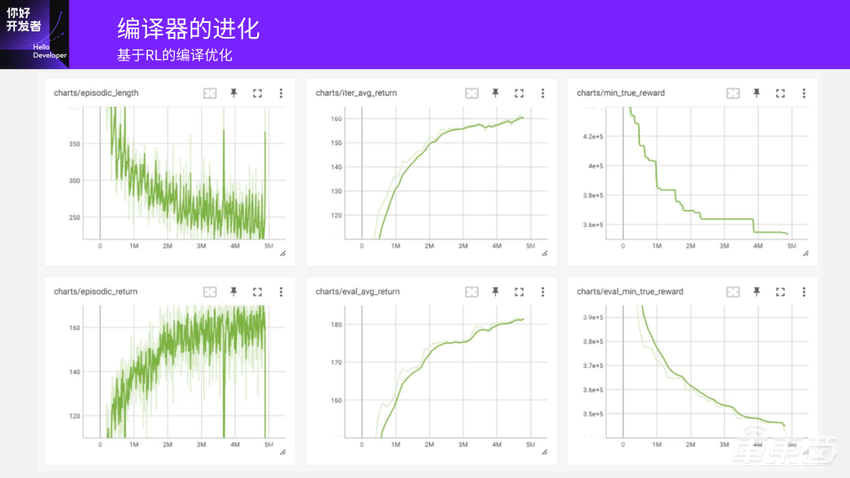The width and height of the screenshot is (850, 478).
Task: Expand charts/episodic_return to full size
Action: (257, 292)
